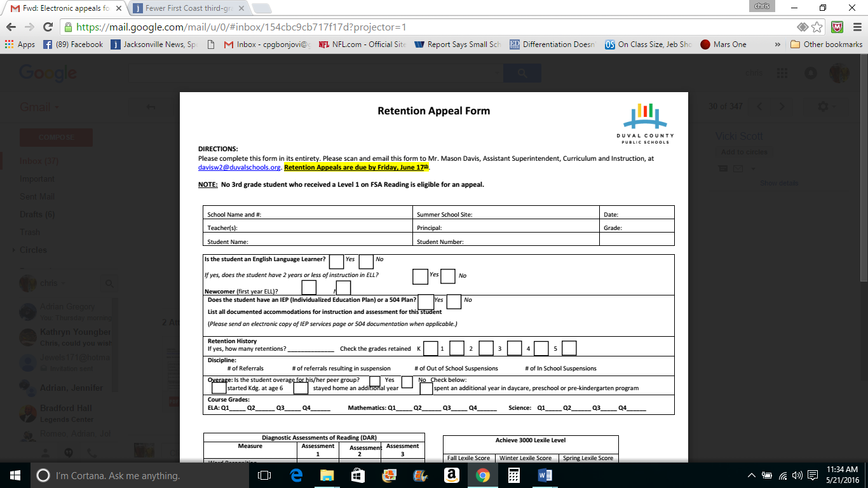Check No for IEP or 504 Plan
The image size is (868, 488).
pos(454,302)
